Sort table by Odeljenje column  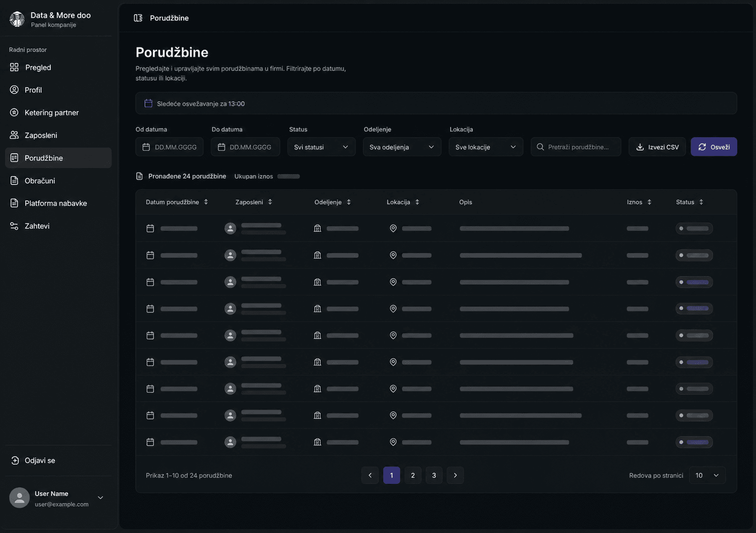click(333, 202)
